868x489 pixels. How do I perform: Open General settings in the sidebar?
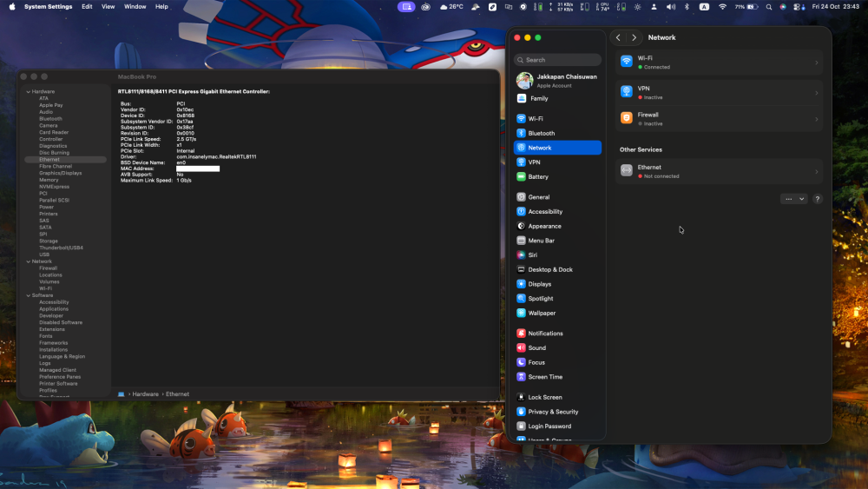[557, 197]
